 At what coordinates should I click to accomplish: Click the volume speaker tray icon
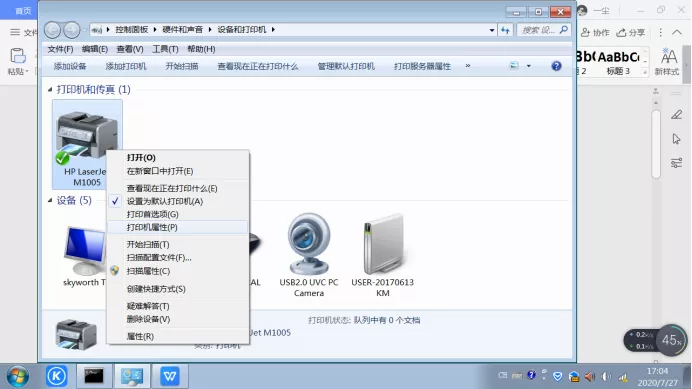tap(590, 376)
